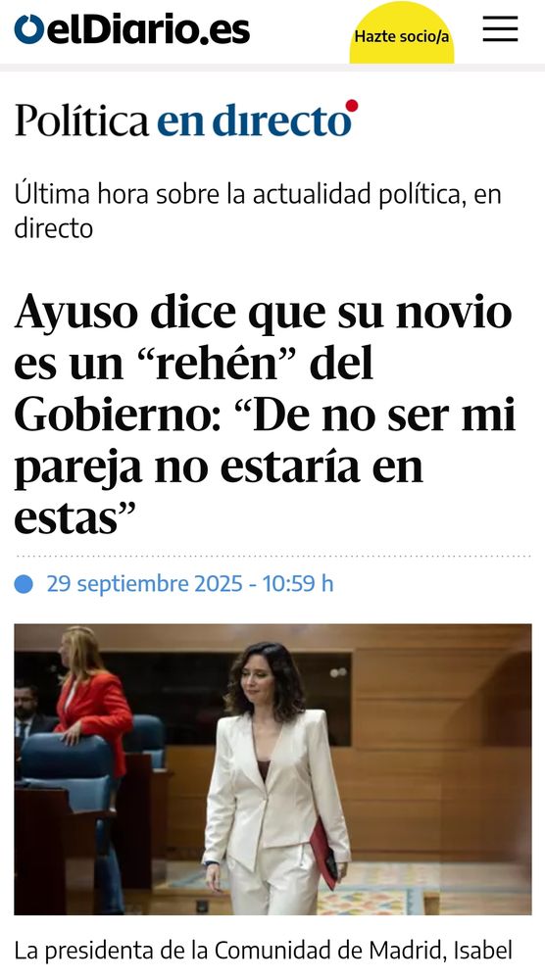Image resolution: width=545 pixels, height=980 pixels.
Task: Click the 'Última hora sobre la actualidad' subtitle
Action: [x=258, y=212]
